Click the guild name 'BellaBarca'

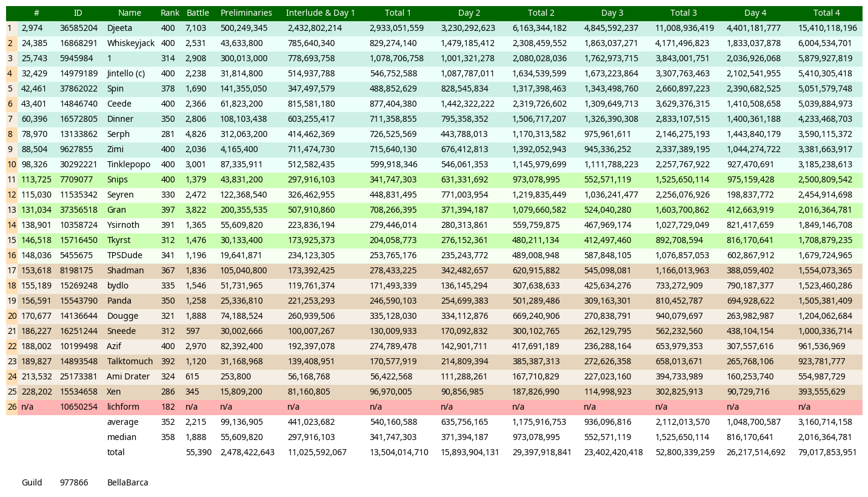click(128, 482)
